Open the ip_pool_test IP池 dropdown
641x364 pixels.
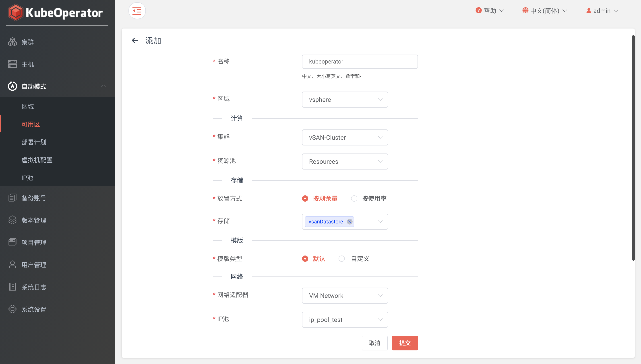coord(345,319)
